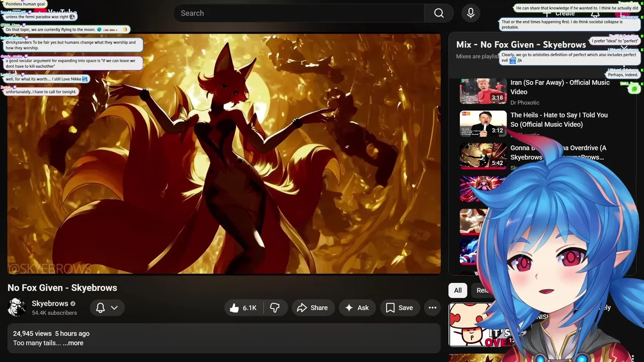Open Skyebrows channel name link
Image resolution: width=644 pixels, height=362 pixels.
(50, 303)
